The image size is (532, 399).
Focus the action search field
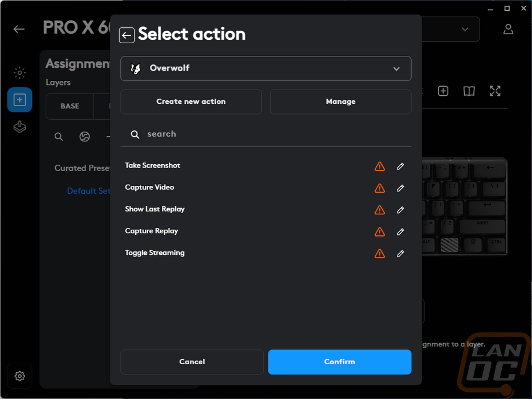266,134
